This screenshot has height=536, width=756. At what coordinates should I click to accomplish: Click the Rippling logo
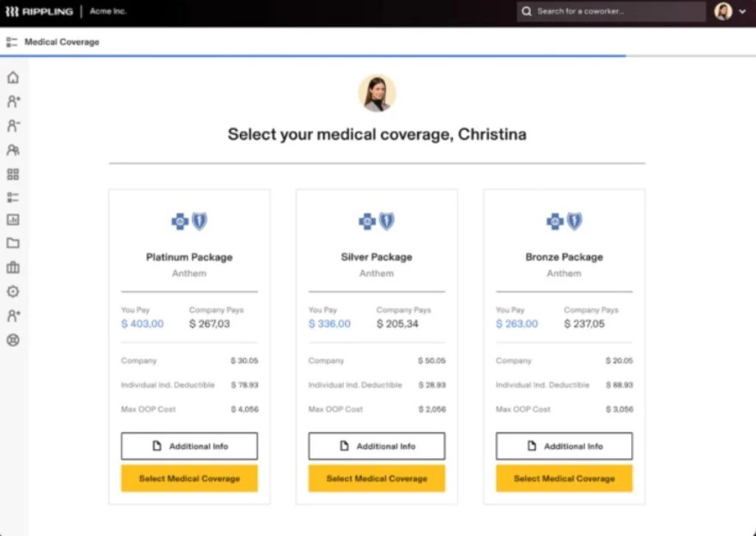click(x=41, y=11)
